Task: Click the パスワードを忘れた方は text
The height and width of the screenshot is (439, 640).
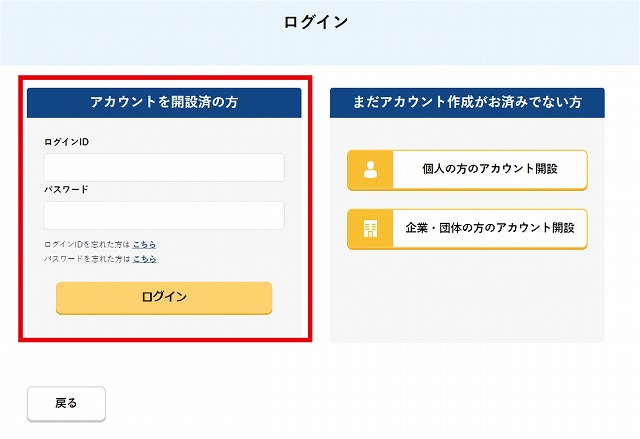Action: [x=87, y=259]
